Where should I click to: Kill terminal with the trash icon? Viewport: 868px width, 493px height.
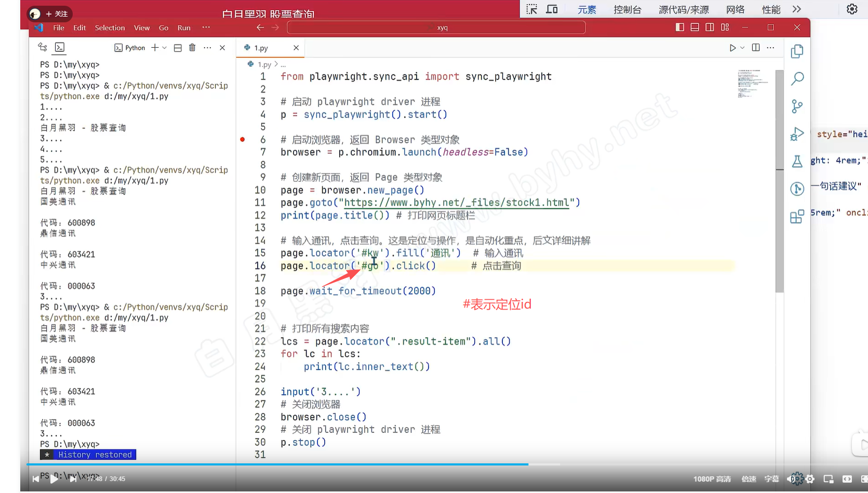pyautogui.click(x=192, y=48)
